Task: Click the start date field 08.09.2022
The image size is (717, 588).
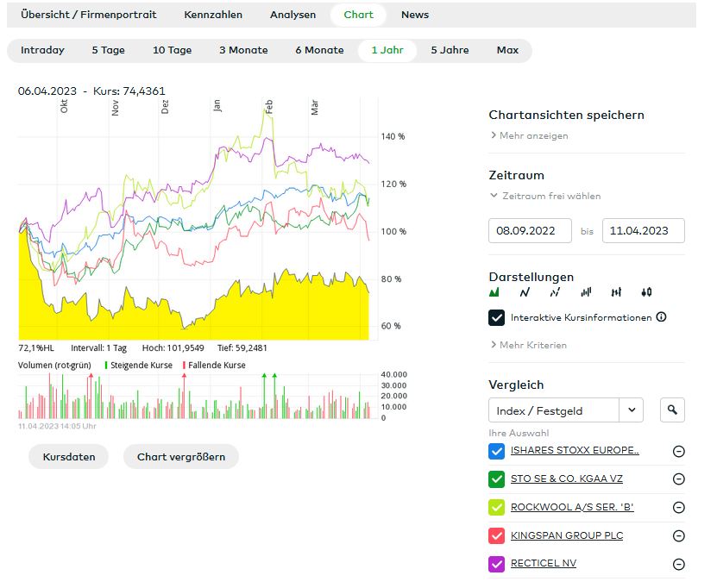Action: click(x=530, y=231)
